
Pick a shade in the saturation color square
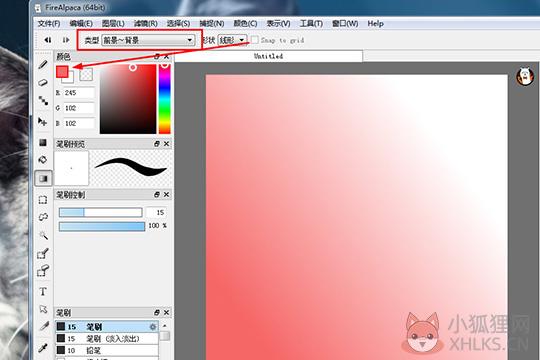pyautogui.click(x=128, y=99)
